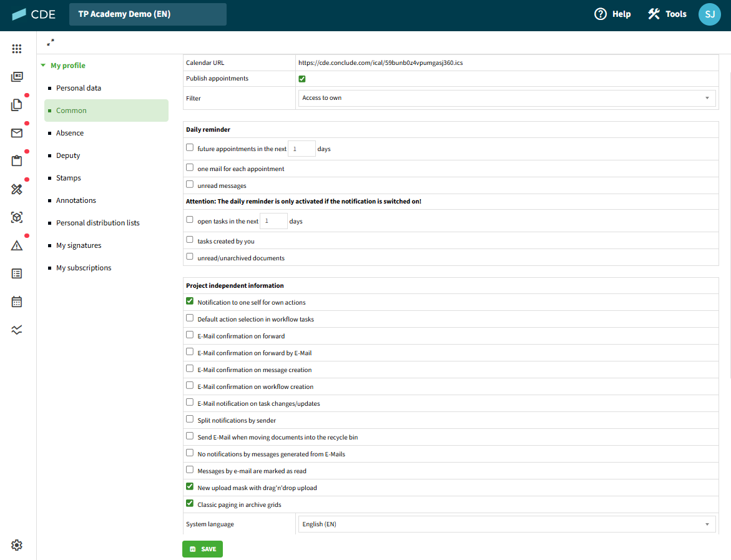Open the System language dropdown
Viewport: 731px width, 560px height.
506,524
